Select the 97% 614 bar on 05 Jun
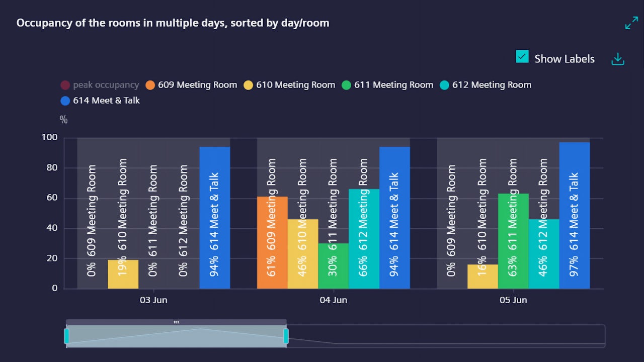644x362 pixels. click(575, 215)
